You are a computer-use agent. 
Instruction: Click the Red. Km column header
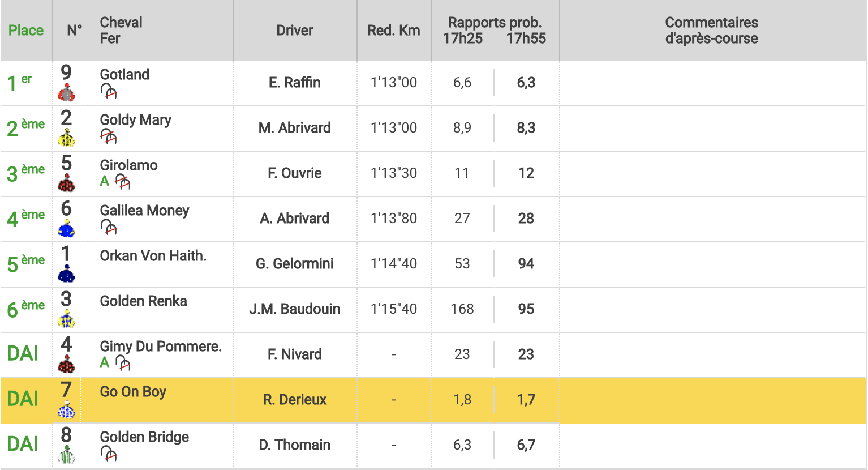394,31
